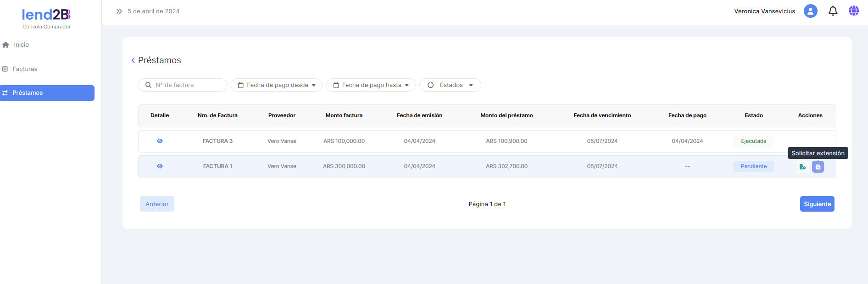Go to Inicio in the sidebar
Screen dimensions: 868x284
[21, 45]
